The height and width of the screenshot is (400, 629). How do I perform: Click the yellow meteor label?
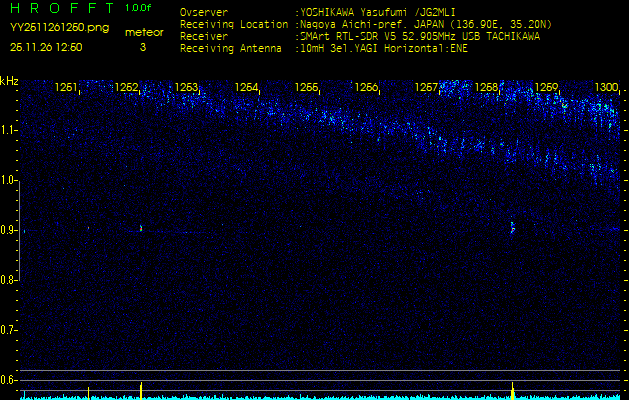click(143, 32)
